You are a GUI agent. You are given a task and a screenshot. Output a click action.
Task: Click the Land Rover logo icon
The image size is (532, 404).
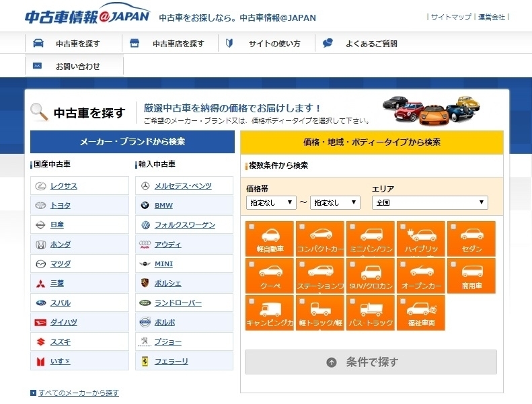(145, 303)
